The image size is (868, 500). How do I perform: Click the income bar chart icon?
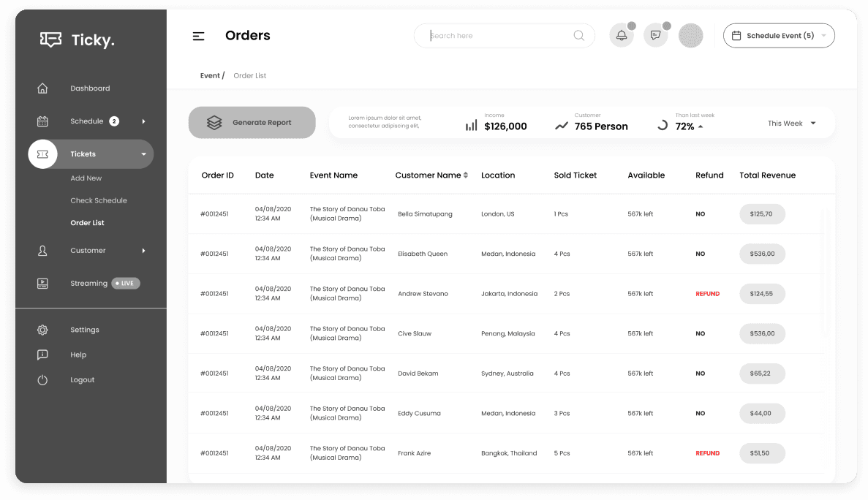[471, 125]
